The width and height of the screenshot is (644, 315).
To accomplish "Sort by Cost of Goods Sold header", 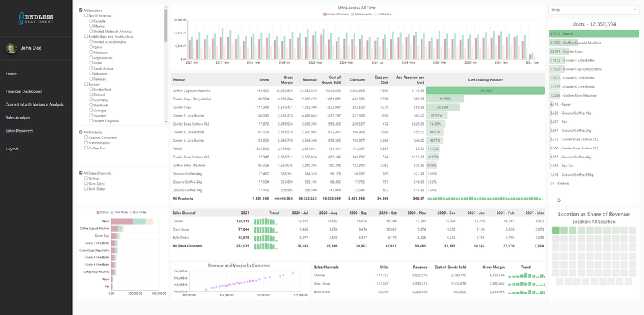I will [333, 80].
